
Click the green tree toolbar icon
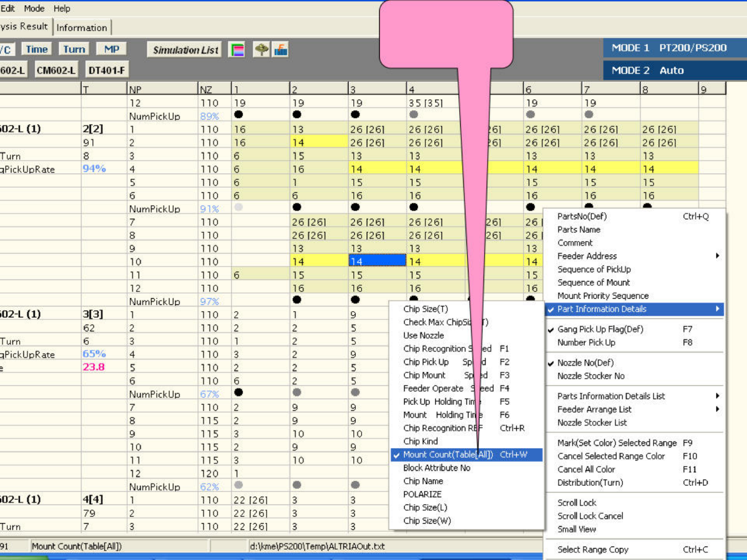pyautogui.click(x=261, y=50)
